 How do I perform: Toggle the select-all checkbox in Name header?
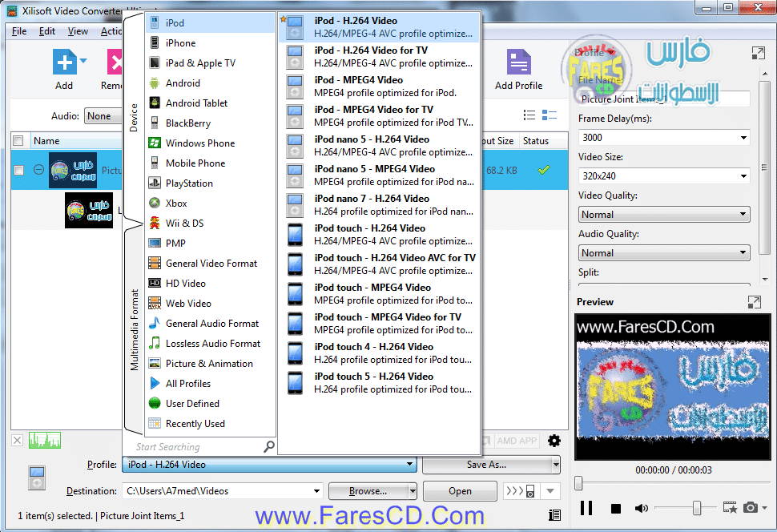[x=18, y=141]
